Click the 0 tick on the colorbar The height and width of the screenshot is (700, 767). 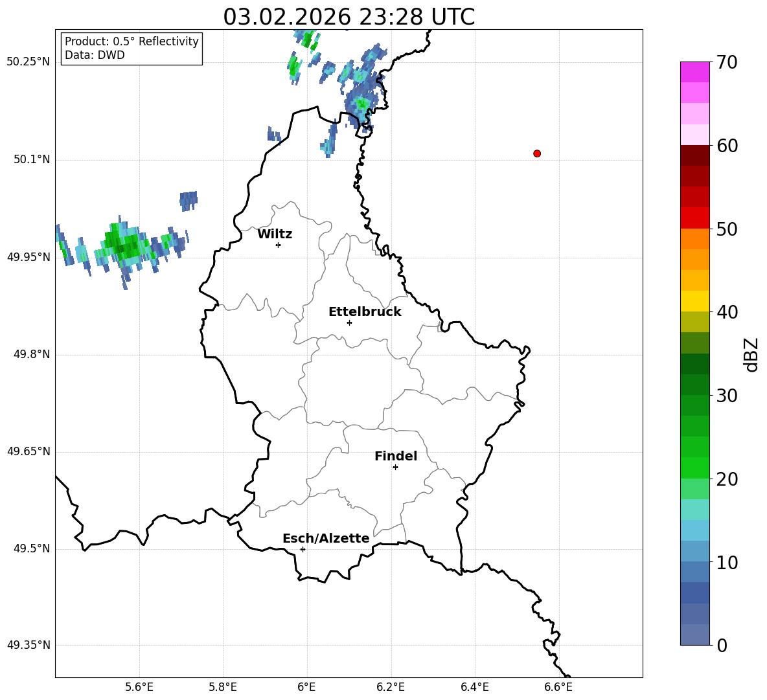(722, 646)
